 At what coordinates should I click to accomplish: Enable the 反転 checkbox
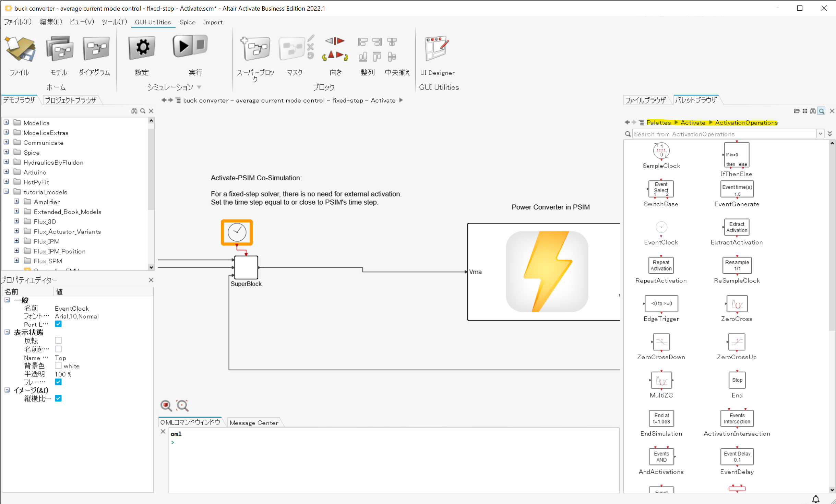pos(58,340)
